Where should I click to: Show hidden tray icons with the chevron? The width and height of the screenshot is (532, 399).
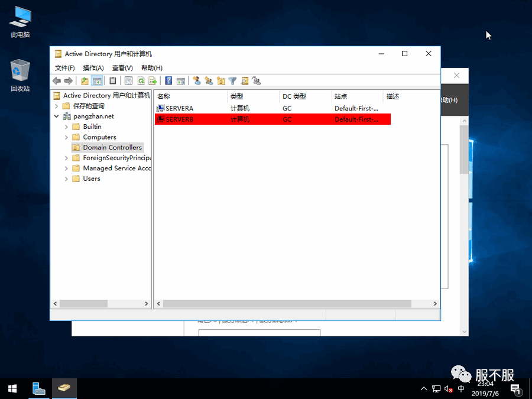[x=424, y=388]
